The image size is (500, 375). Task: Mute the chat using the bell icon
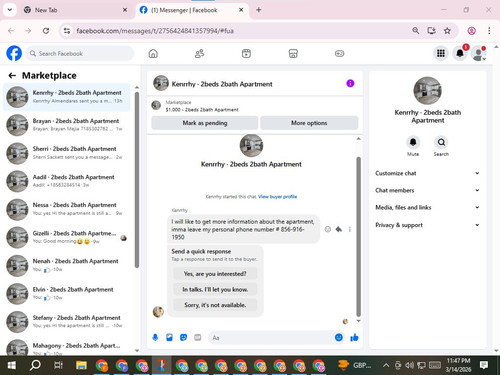click(x=413, y=142)
